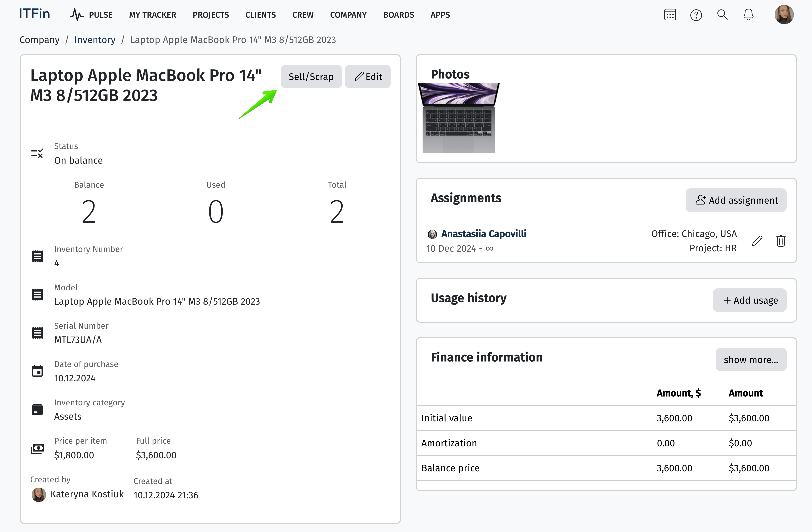Delete Anastasiia Capovilli assignment trash icon

[781, 241]
